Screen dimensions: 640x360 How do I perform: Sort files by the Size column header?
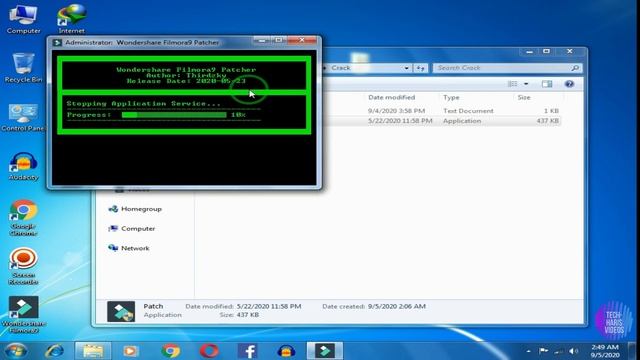click(524, 97)
